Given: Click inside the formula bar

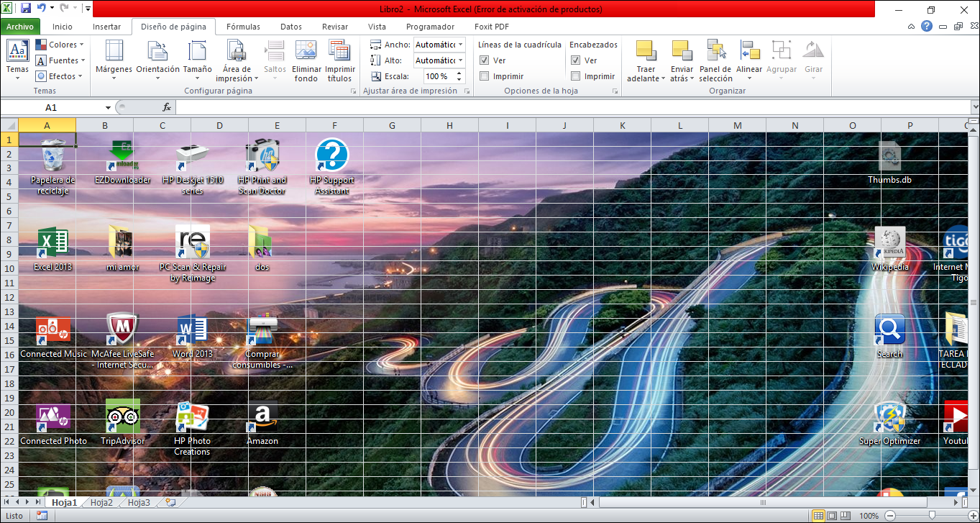Looking at the screenshot, I should click(572, 107).
